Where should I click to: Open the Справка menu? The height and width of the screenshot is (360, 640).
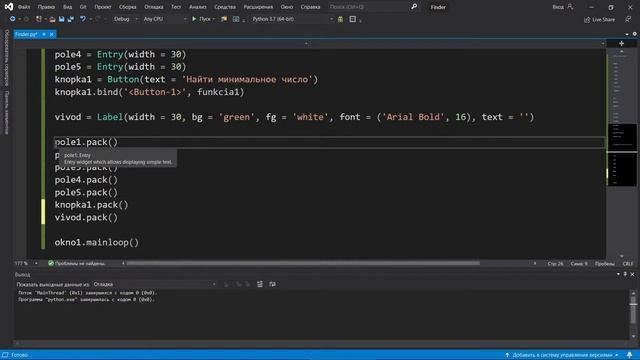(x=310, y=7)
